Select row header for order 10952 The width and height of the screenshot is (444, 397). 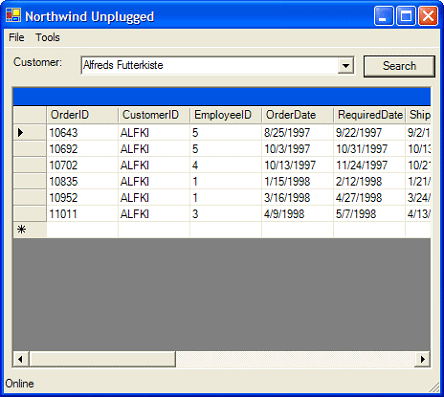pos(30,198)
